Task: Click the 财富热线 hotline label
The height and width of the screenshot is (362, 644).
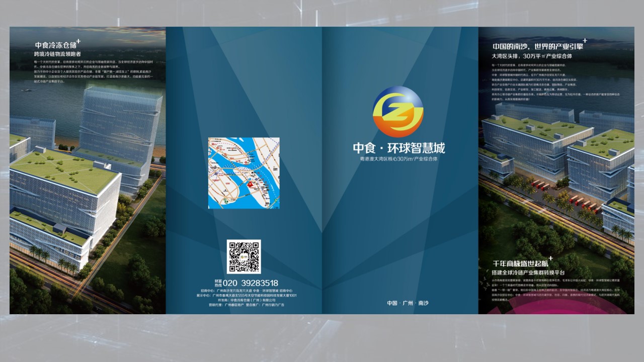Action: click(x=218, y=283)
